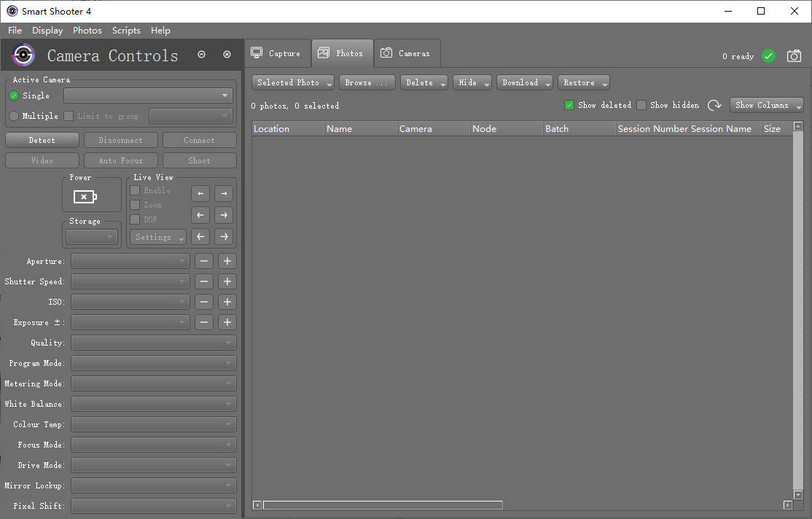Close the Camera Controls panel with the X icon

pos(227,55)
